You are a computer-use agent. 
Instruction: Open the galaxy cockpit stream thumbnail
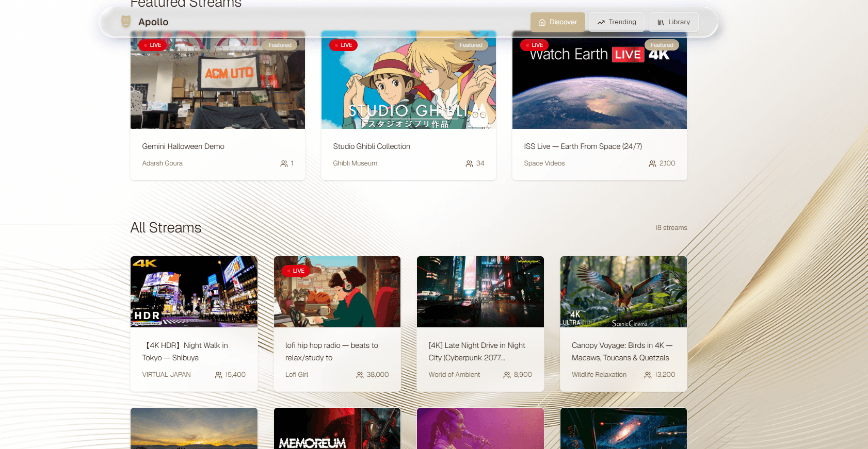tap(623, 428)
